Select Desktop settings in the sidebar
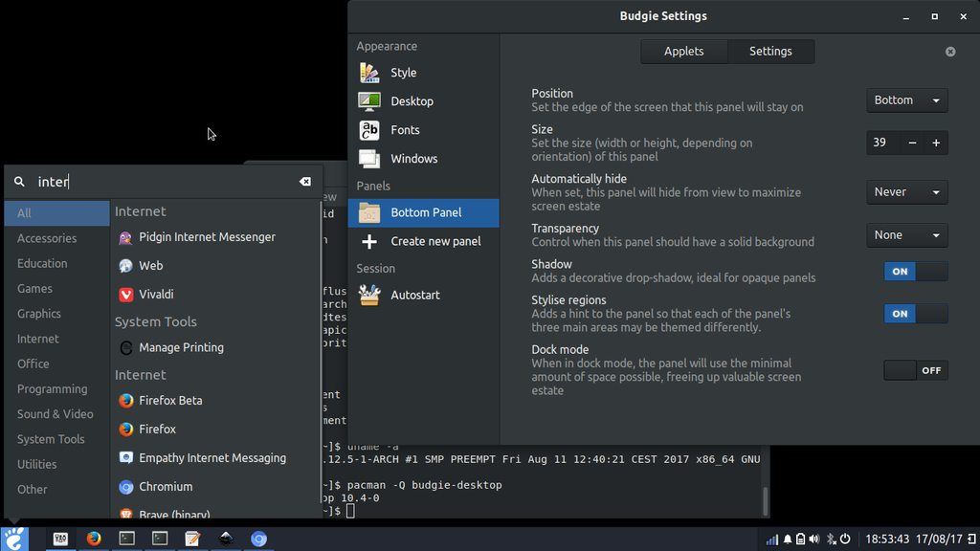 [x=412, y=100]
